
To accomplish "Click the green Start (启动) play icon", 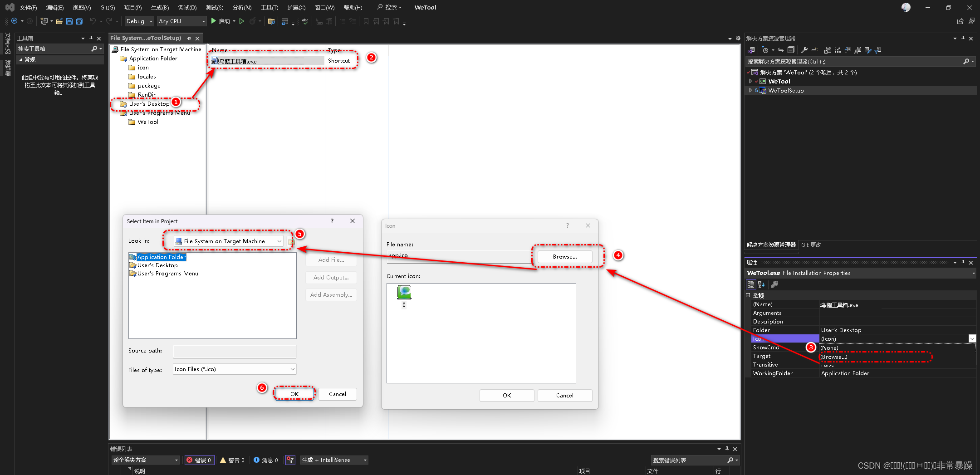I will (214, 21).
